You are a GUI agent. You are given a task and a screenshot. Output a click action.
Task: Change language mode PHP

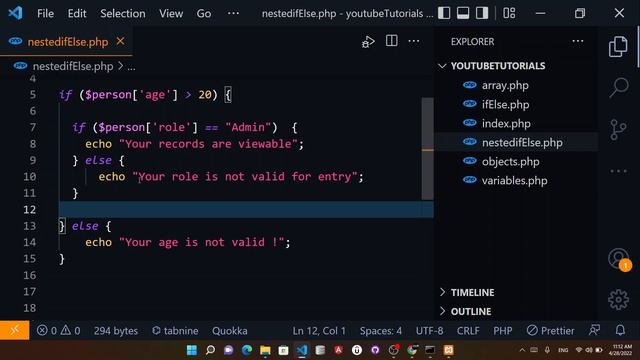(x=503, y=331)
